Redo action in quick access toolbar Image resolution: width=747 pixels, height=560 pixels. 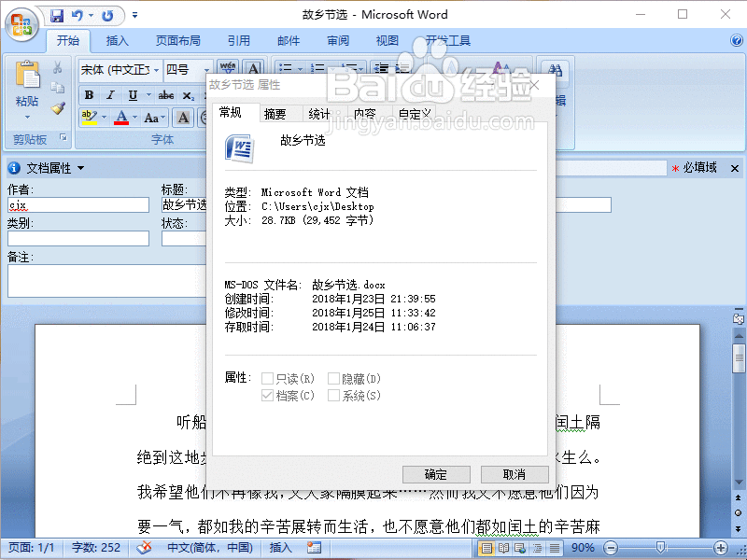point(107,16)
